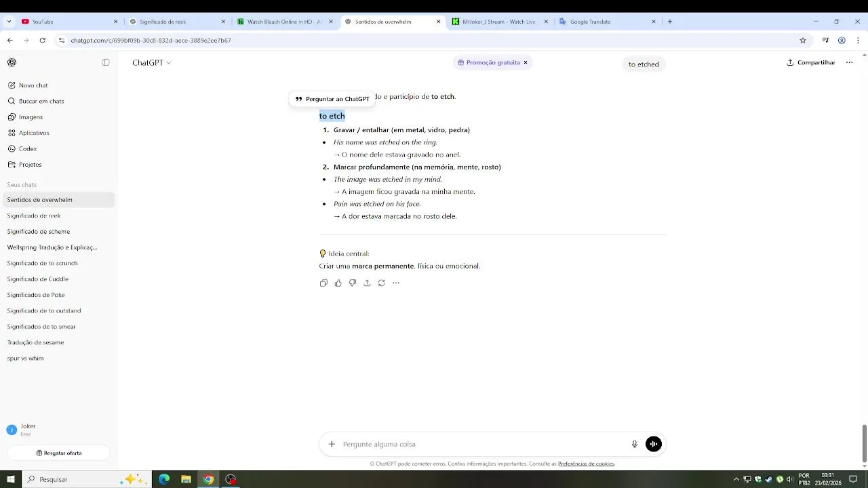
Task: Open the Wellspring Tradução e Explicaç... chat
Action: tap(59, 247)
